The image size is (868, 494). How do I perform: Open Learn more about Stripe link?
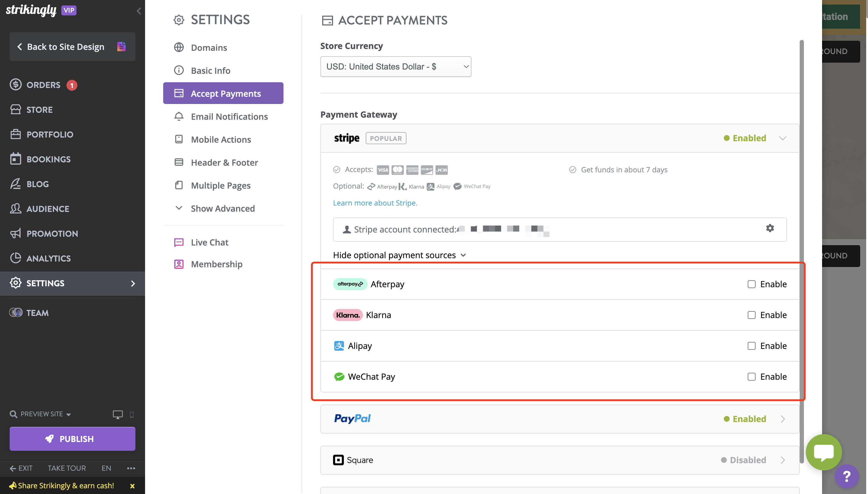[375, 203]
